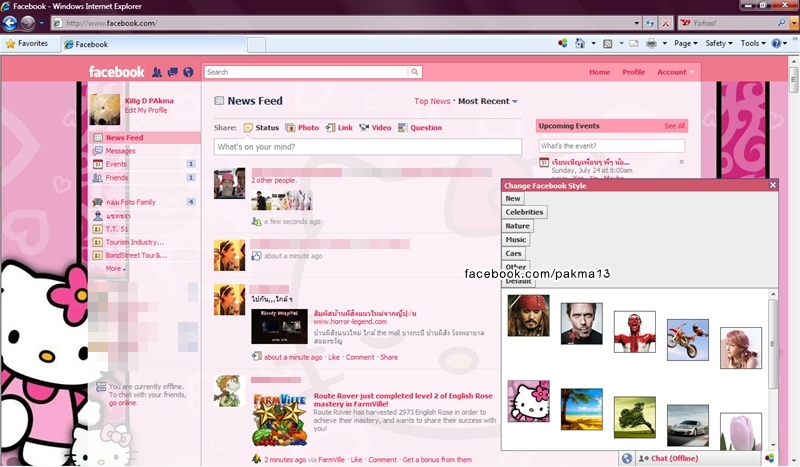Open the Tools menu dropdown
Screen dimensions: 800x467
point(753,43)
